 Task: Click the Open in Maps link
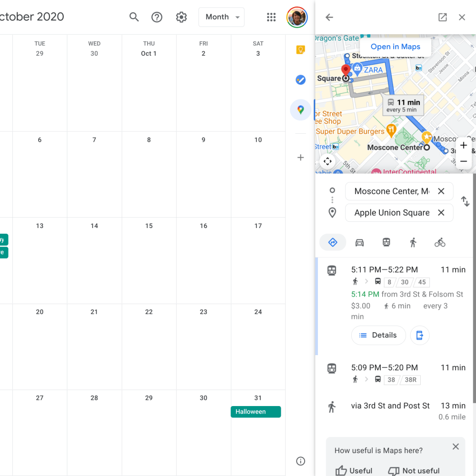(395, 47)
